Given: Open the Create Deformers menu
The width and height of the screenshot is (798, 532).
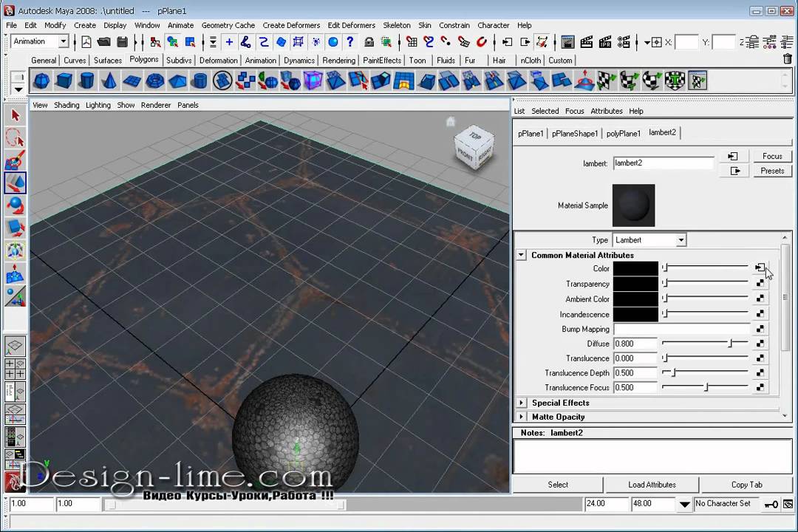Looking at the screenshot, I should (292, 25).
